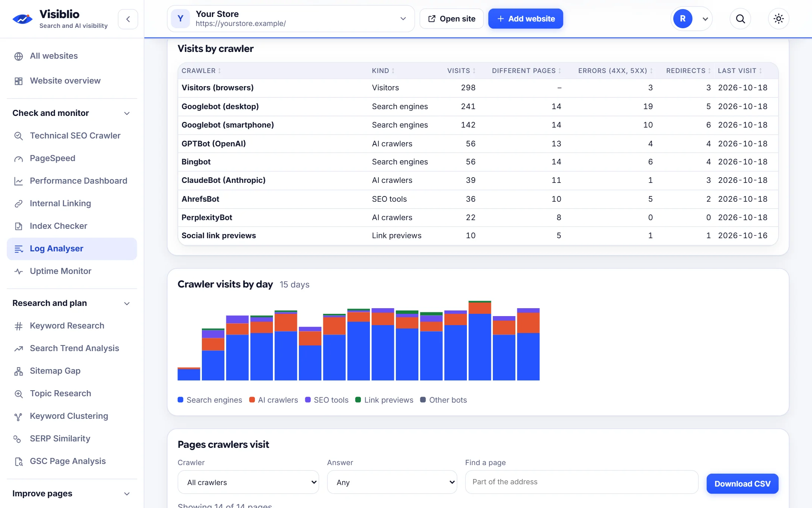Toggle Link previews legend swatch
The width and height of the screenshot is (812, 508).
(x=358, y=400)
